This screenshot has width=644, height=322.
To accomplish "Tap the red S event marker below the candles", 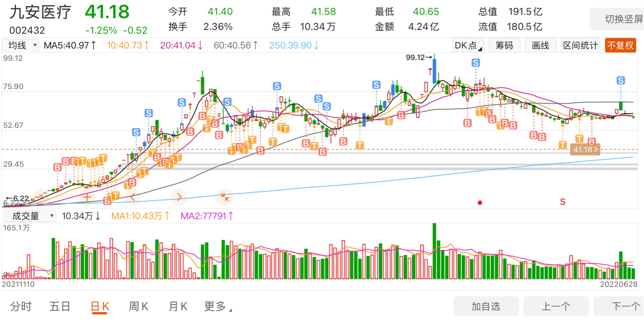I will (x=563, y=202).
